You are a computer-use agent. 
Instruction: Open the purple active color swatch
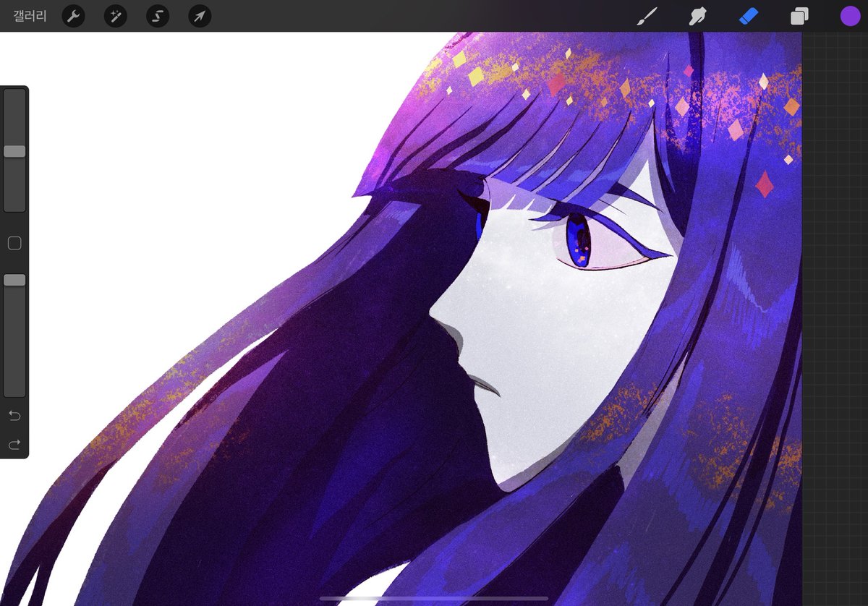850,16
